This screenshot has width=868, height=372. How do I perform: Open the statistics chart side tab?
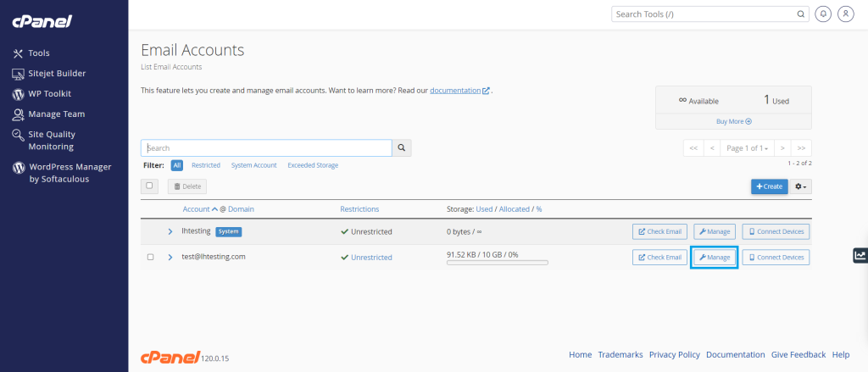(860, 255)
